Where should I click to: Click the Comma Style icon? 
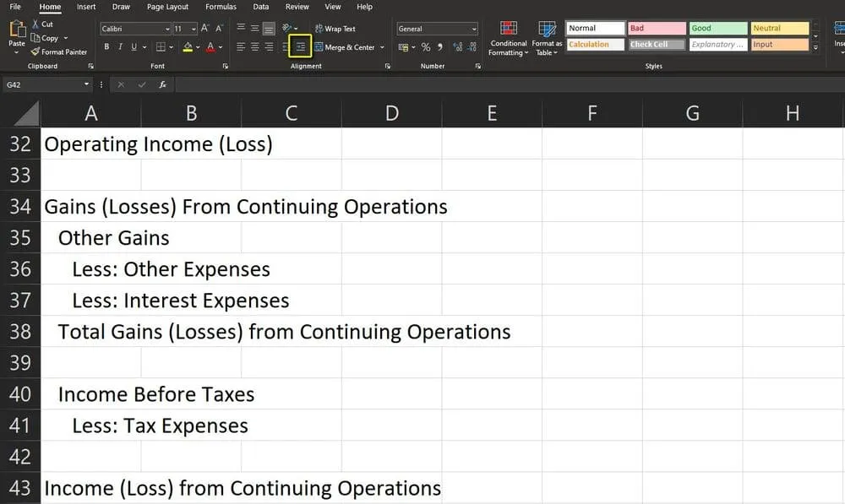click(440, 47)
